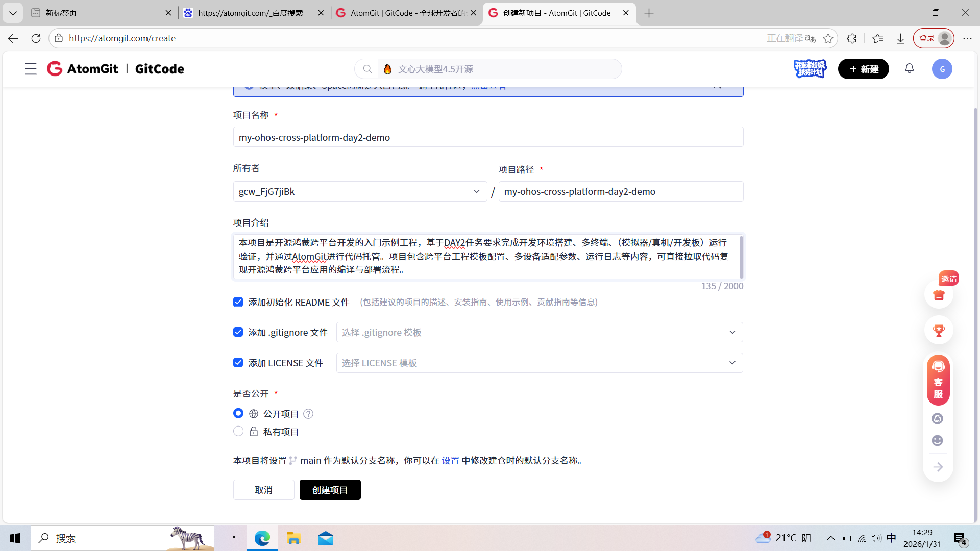The width and height of the screenshot is (980, 551).
Task: Click the notification bell icon
Action: (910, 69)
